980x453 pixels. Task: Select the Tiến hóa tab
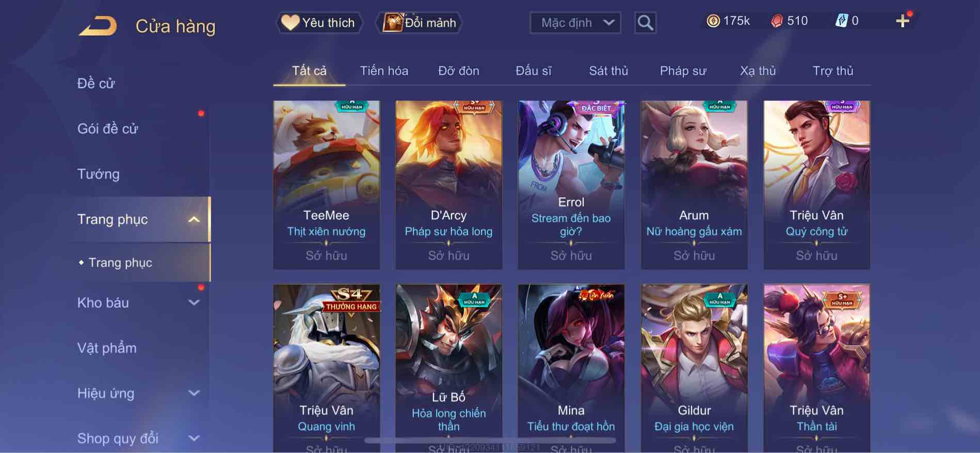384,71
